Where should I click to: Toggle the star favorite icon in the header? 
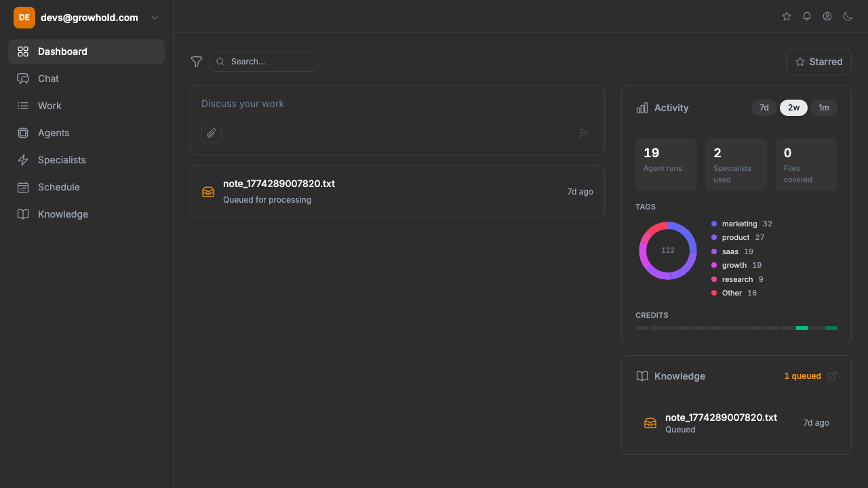pos(786,16)
